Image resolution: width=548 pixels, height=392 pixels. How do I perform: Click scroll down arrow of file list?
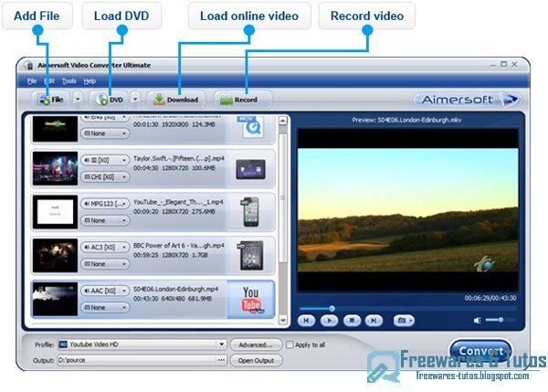[283, 320]
